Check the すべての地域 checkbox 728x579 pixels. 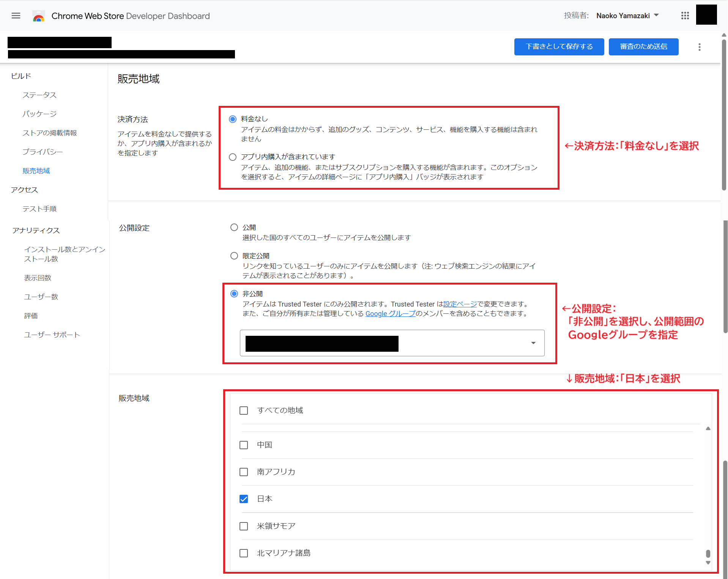244,411
